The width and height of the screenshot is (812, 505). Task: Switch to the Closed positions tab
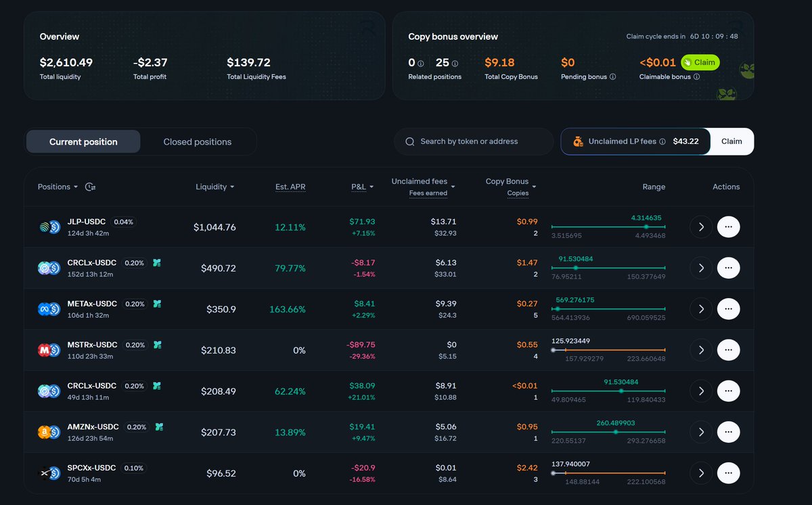(x=198, y=142)
